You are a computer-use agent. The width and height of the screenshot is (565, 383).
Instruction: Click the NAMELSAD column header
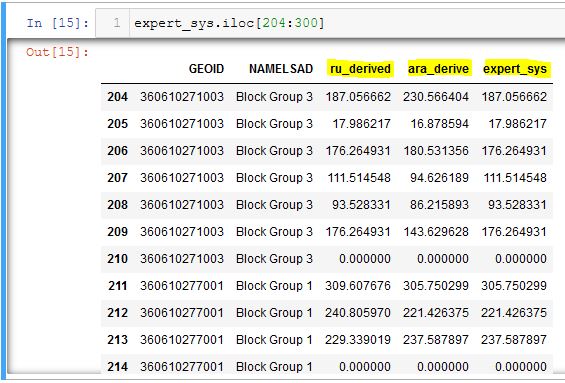(281, 69)
